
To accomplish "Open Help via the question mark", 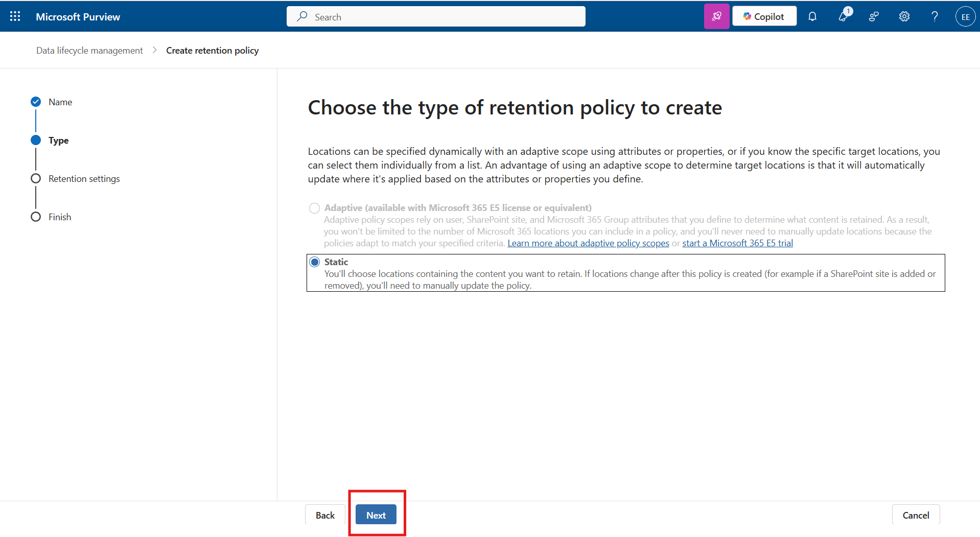I will pos(934,16).
